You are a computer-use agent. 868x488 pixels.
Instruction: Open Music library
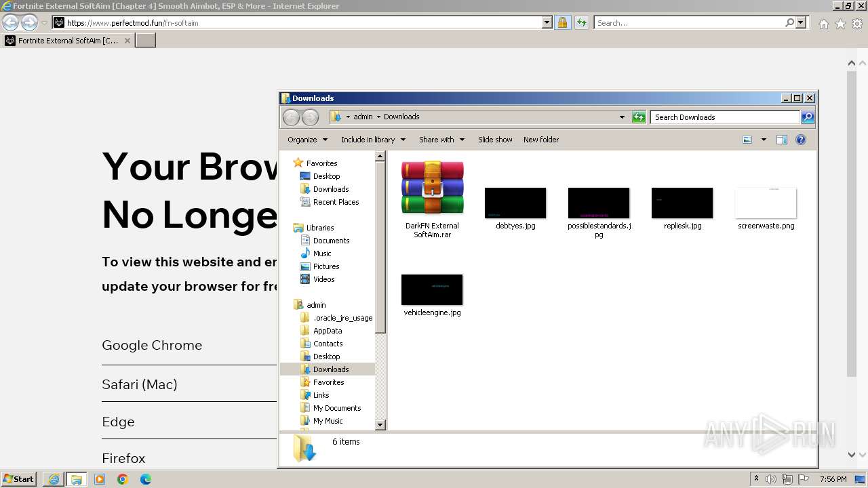coord(322,253)
